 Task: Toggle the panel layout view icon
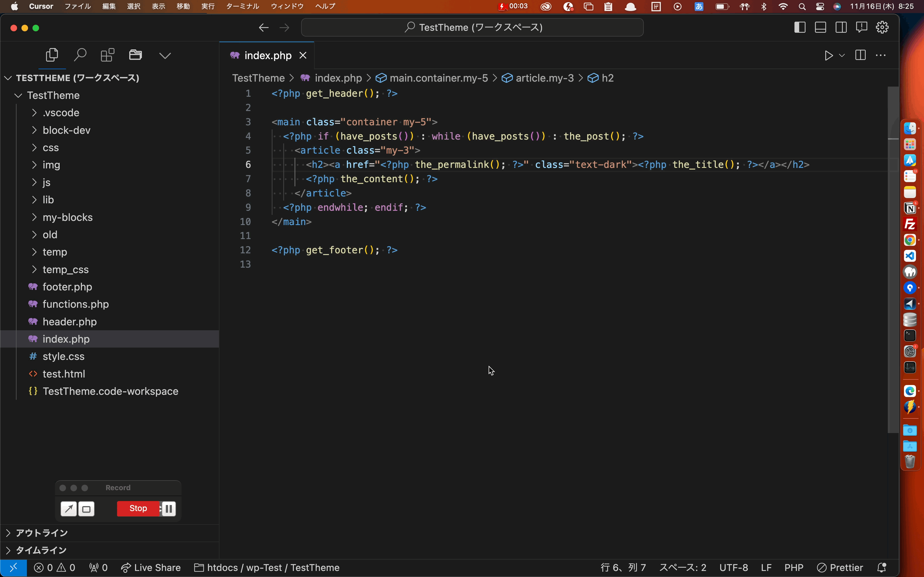820,27
